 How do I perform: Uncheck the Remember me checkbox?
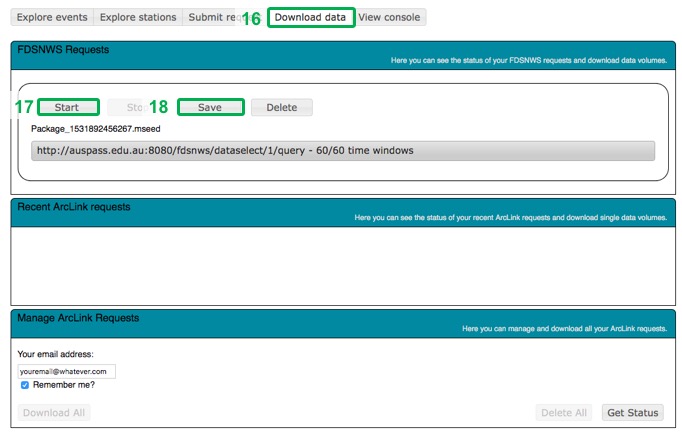[x=26, y=384]
